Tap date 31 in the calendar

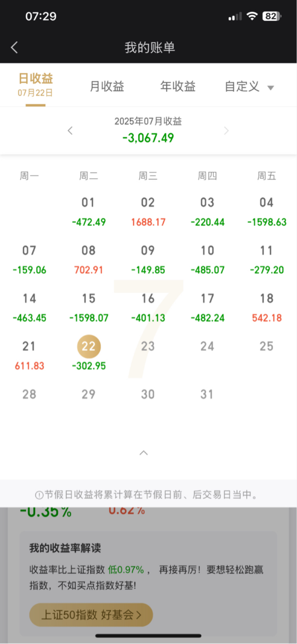click(x=207, y=394)
